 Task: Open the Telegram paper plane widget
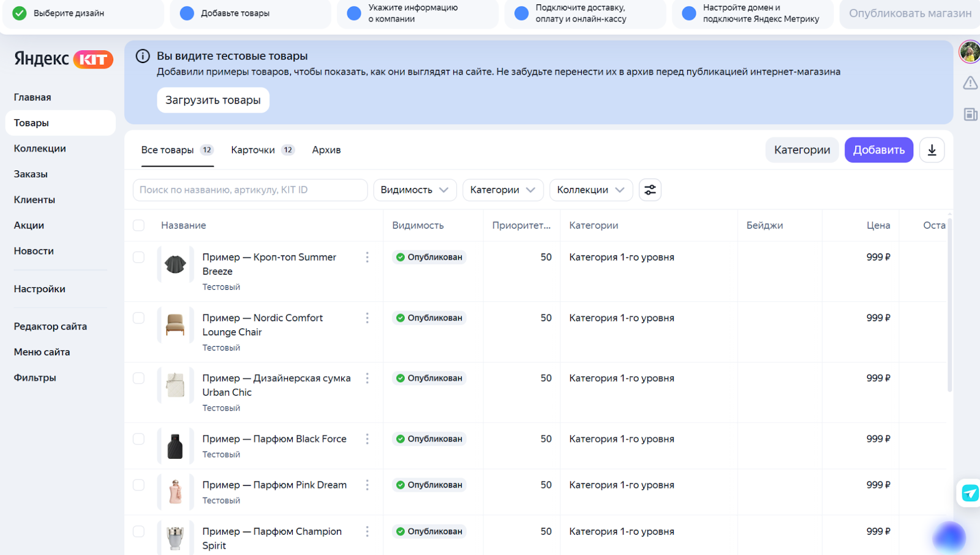[x=970, y=493]
